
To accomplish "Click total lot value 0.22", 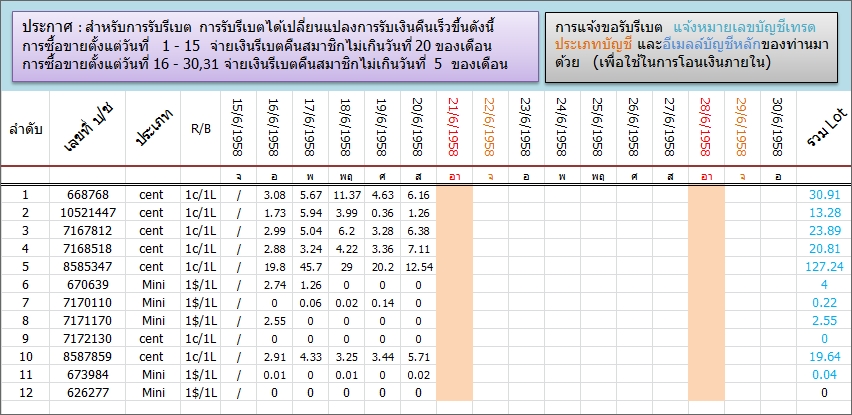I will (x=824, y=303).
